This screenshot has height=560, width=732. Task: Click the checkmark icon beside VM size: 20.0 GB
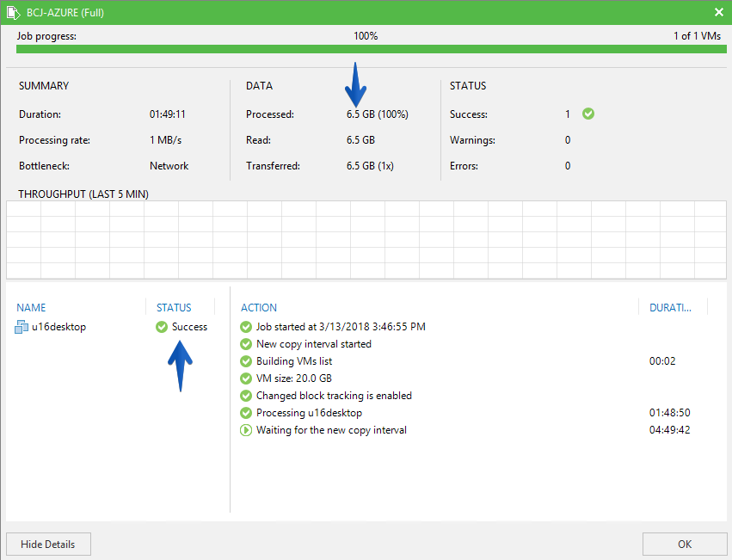246,378
